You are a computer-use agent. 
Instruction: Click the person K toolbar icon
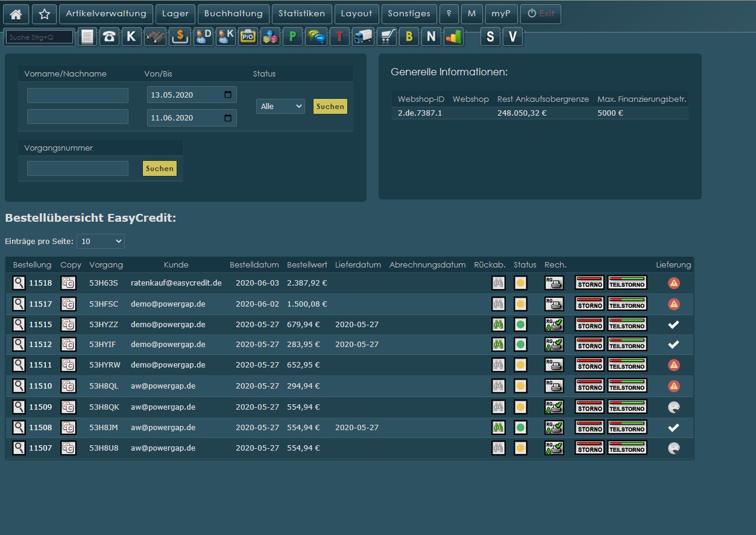(x=225, y=37)
